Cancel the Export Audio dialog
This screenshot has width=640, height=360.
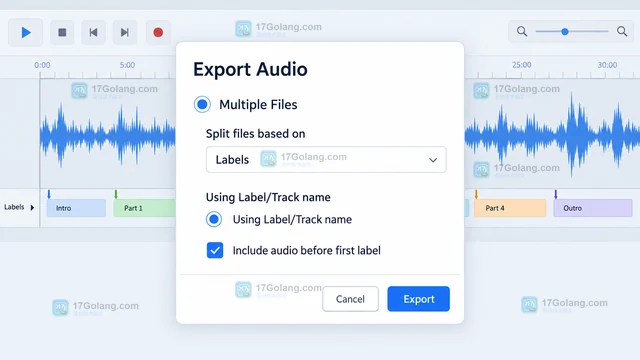click(350, 299)
